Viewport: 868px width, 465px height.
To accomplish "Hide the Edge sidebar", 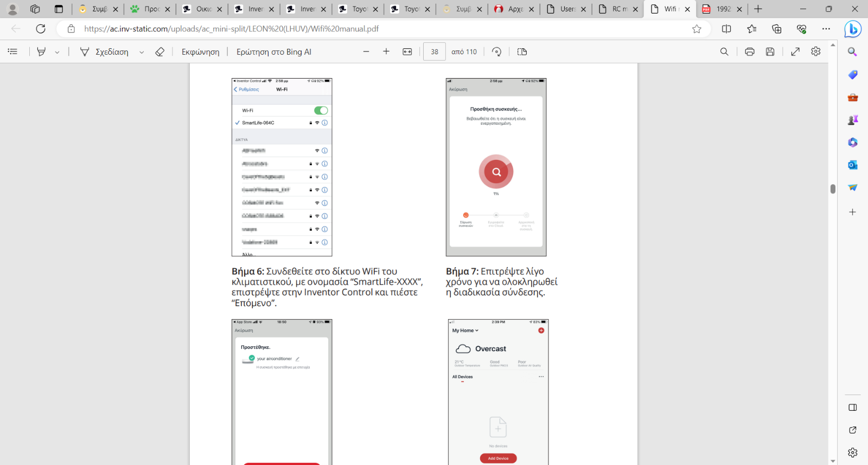I will pos(853,408).
